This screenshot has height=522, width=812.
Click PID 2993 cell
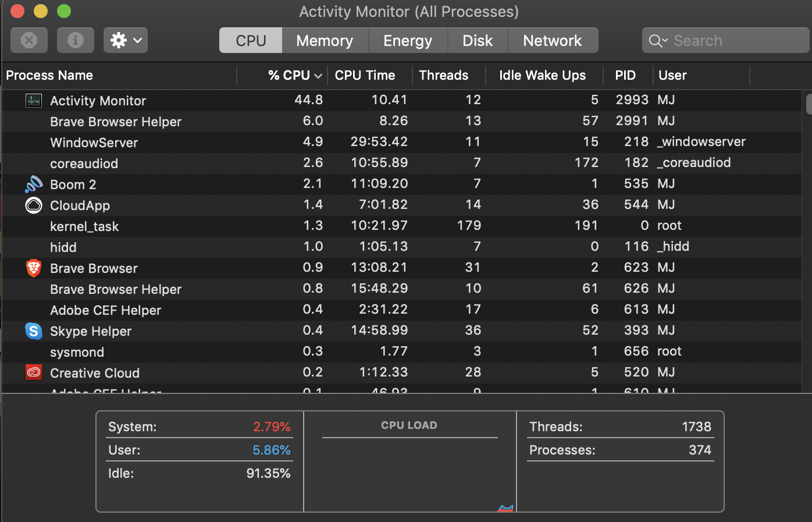pyautogui.click(x=632, y=100)
